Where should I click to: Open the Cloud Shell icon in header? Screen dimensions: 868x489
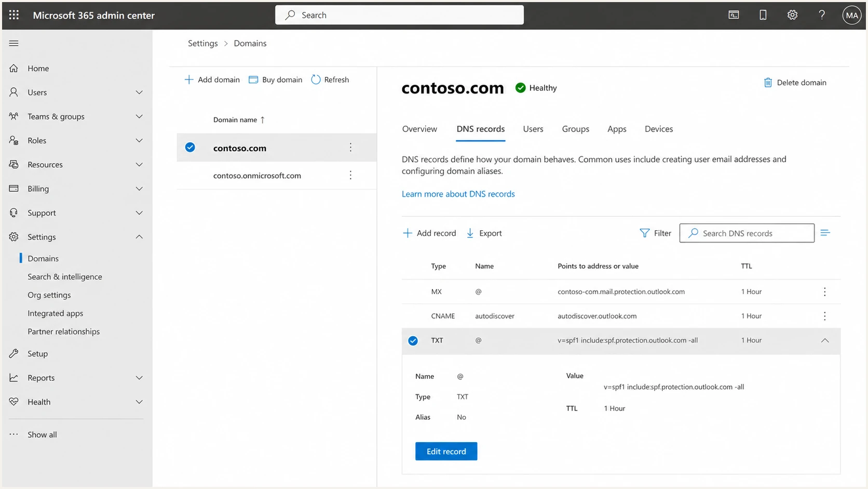(x=734, y=15)
